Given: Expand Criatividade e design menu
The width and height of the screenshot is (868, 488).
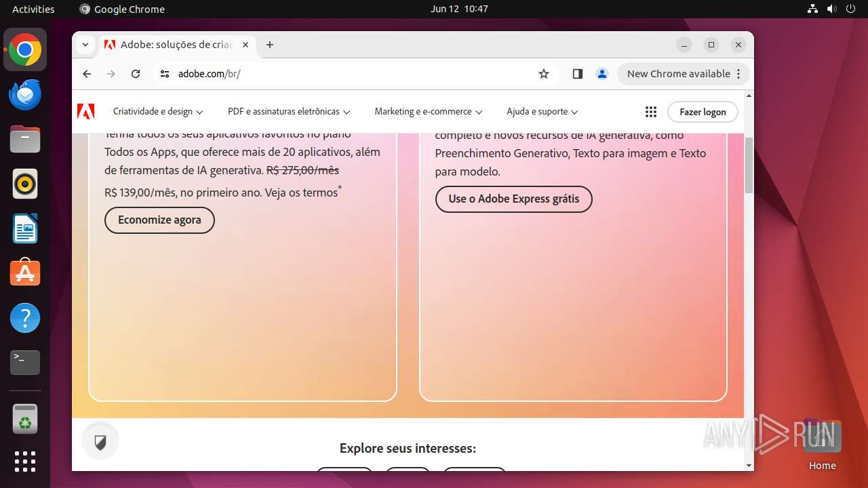Looking at the screenshot, I should point(158,112).
